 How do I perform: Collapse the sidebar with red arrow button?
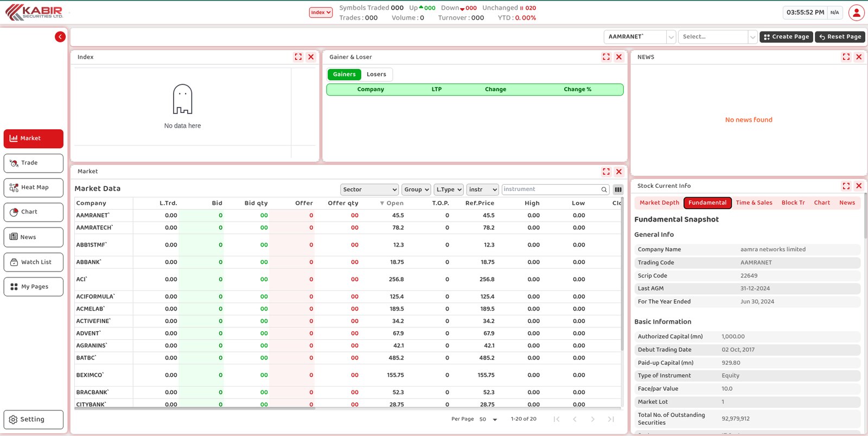pos(60,37)
